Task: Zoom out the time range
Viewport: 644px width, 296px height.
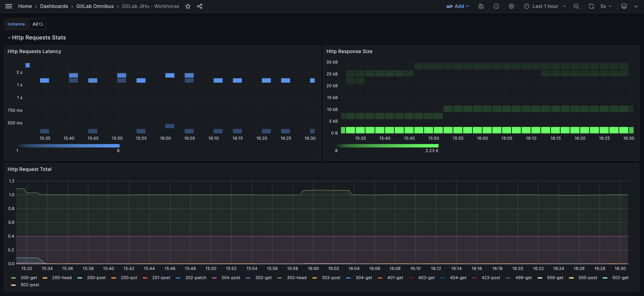Action: click(x=576, y=6)
